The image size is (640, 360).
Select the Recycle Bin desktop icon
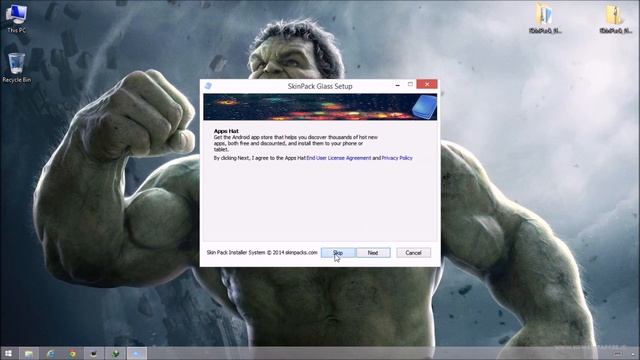tap(16, 68)
